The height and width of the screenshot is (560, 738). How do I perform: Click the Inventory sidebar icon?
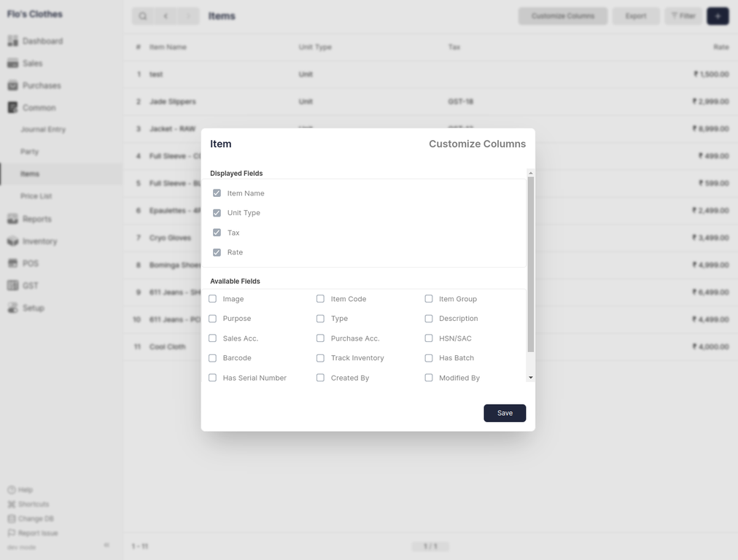coord(12,241)
